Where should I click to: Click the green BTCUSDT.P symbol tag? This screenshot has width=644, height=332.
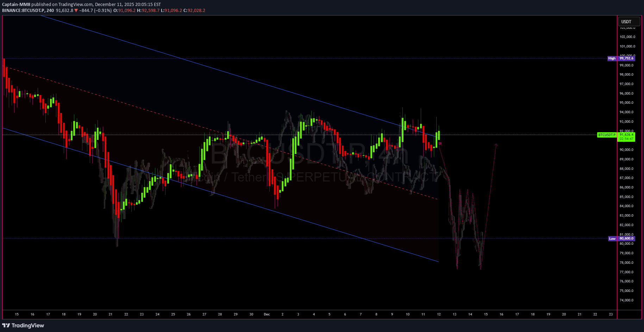(607, 135)
